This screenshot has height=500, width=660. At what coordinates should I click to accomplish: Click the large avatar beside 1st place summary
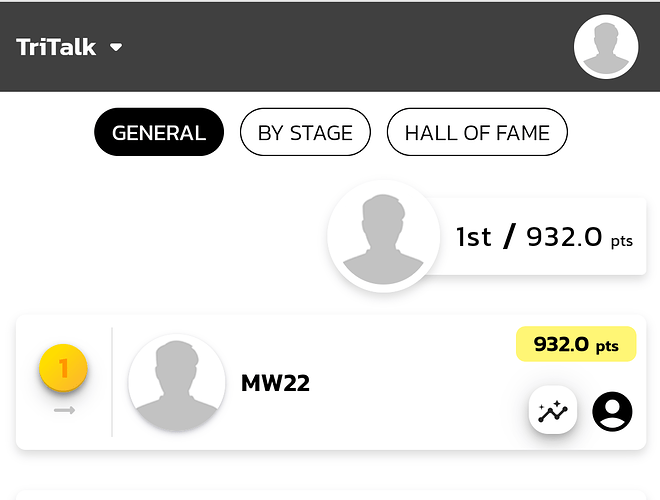pos(383,236)
